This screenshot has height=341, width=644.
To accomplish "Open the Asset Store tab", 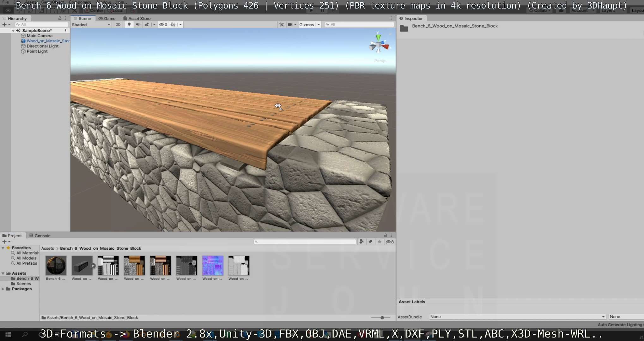I will (x=137, y=18).
